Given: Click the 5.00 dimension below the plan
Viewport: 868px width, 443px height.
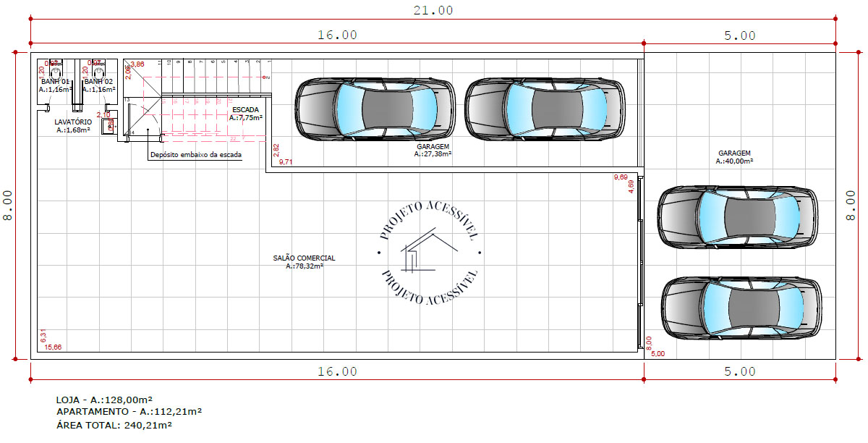Looking at the screenshot, I should (740, 371).
